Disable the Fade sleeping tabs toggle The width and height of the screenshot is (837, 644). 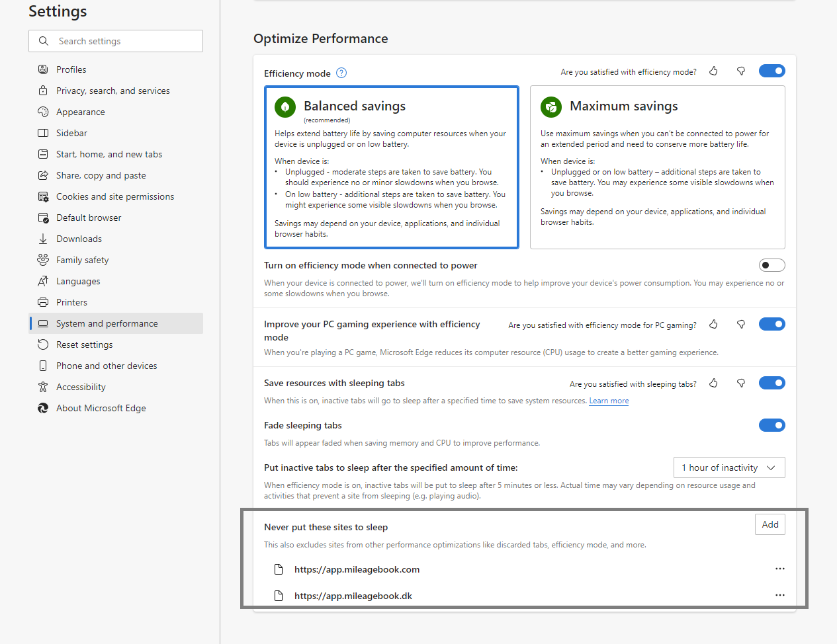tap(772, 425)
